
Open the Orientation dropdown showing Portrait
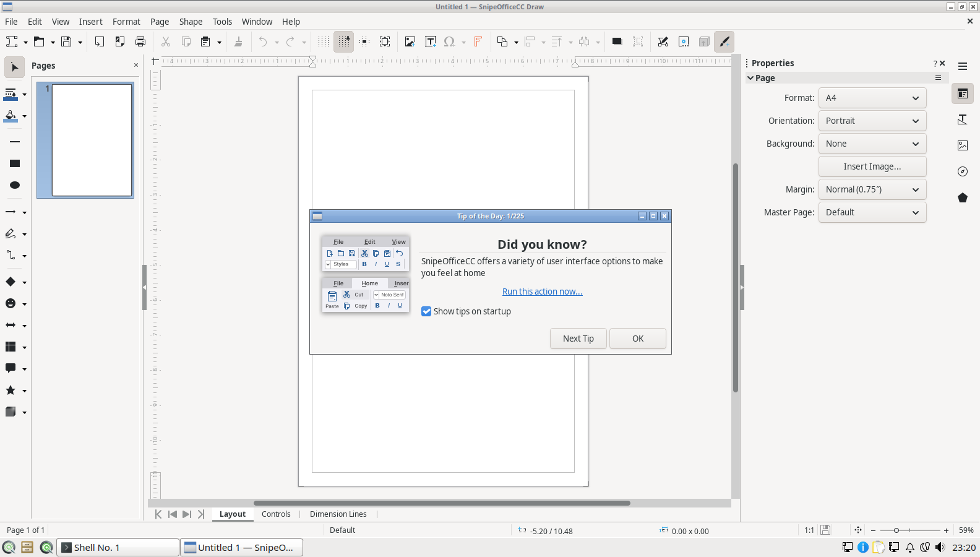(x=872, y=121)
